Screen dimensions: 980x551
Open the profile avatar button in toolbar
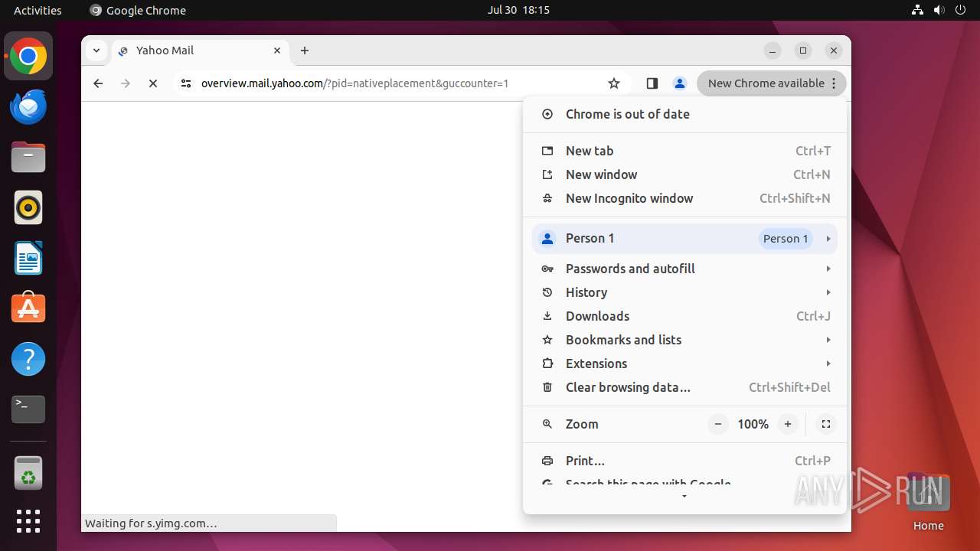coord(679,83)
